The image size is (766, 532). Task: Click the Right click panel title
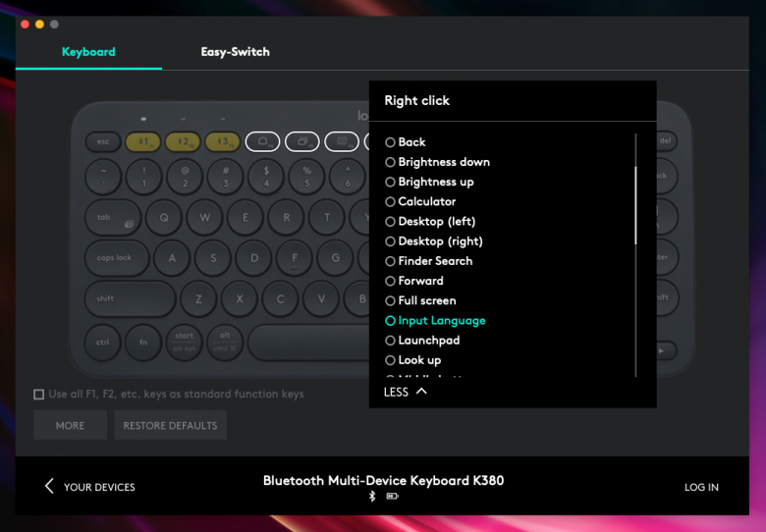(416, 100)
